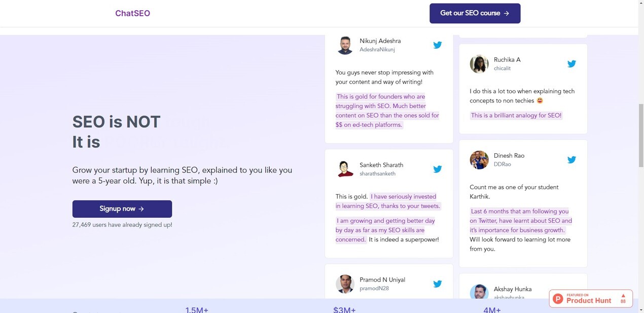
Task: Click Dinesh Rao's profile picture
Action: tap(479, 160)
